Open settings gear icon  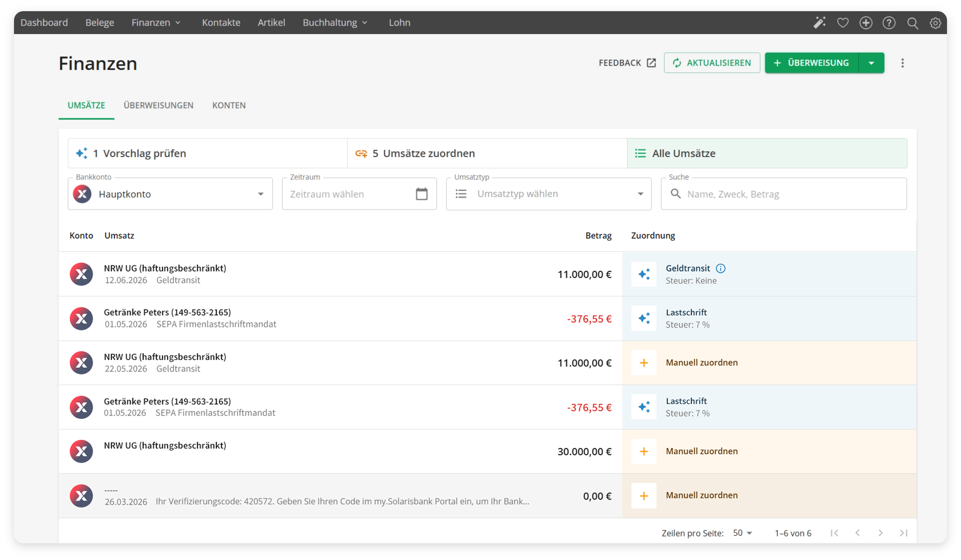tap(935, 23)
